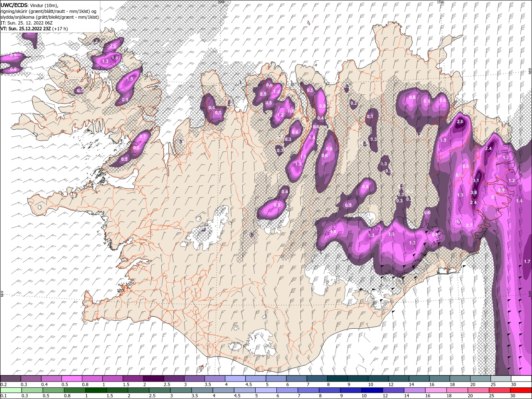Click the '2.8' snowfall value on the map
This screenshot has width=532, height=399.
[x=460, y=122]
